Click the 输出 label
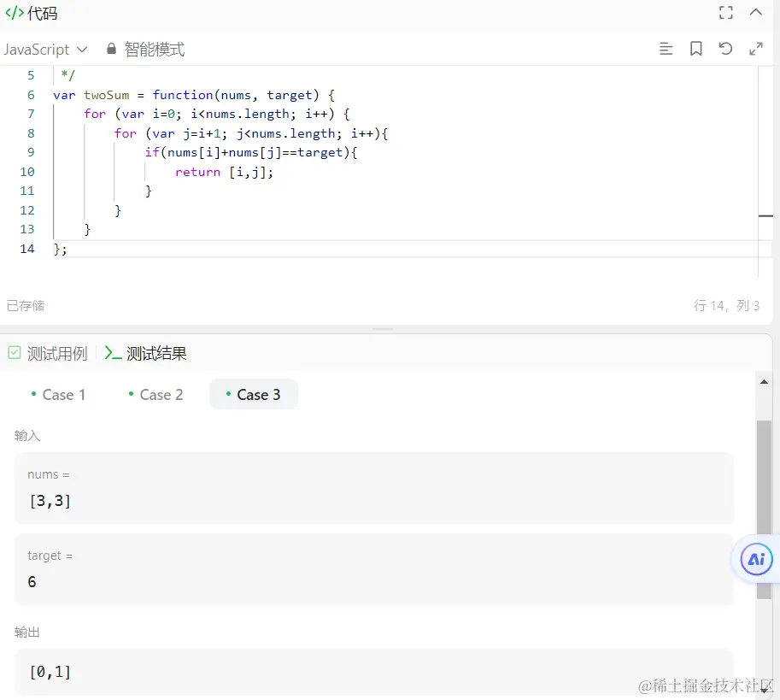The width and height of the screenshot is (780, 700). (26, 632)
